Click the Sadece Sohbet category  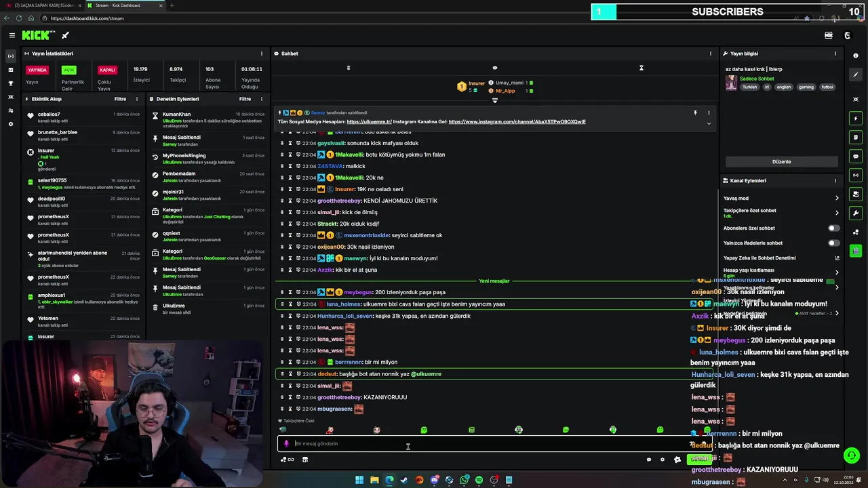757,79
